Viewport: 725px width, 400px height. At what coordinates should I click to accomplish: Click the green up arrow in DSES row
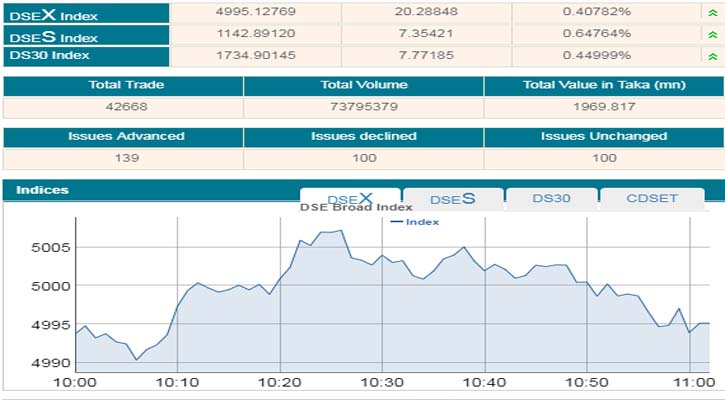click(x=712, y=33)
